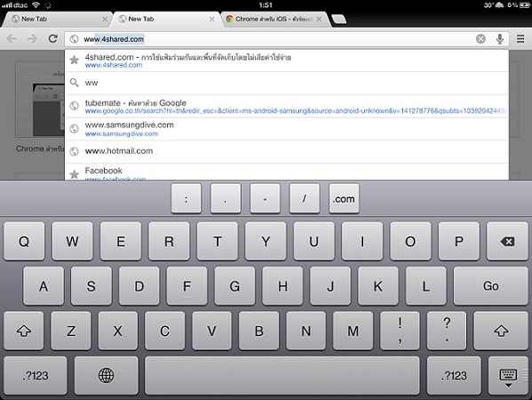Screen dimensions: 532x400
Task: Tap the B key
Action: (x=258, y=331)
